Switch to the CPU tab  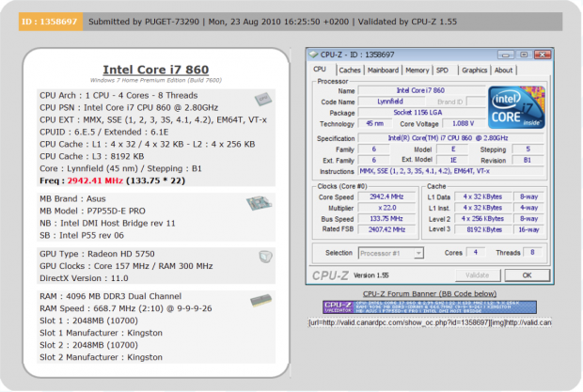pos(320,70)
